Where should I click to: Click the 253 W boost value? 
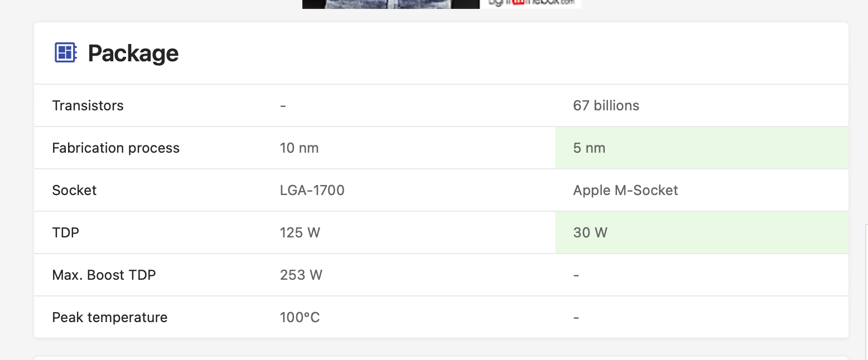coord(301,275)
